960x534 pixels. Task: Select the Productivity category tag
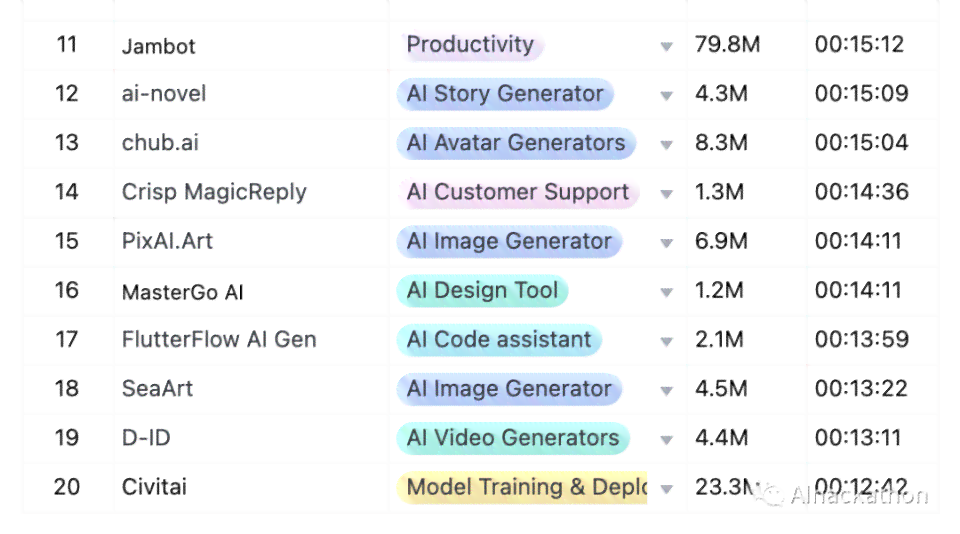point(470,45)
